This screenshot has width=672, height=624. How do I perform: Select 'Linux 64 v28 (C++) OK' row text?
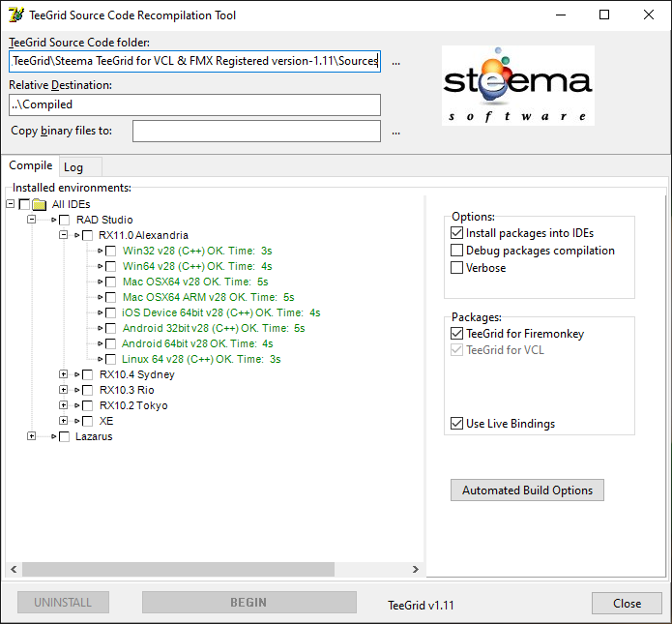pos(201,359)
